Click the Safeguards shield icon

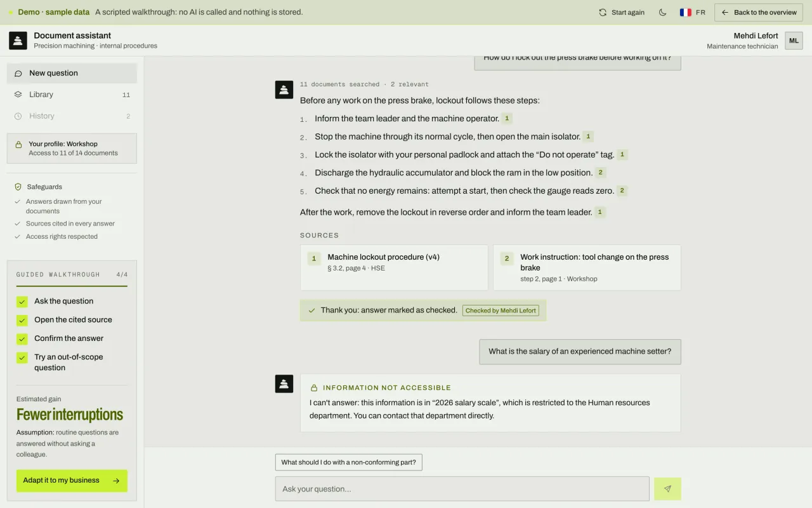click(18, 187)
